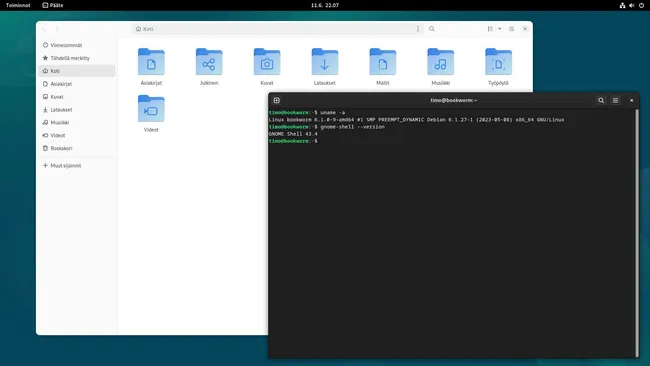Open the Asiakirjat folder icon
Image resolution: width=650 pixels, height=366 pixels.
pyautogui.click(x=151, y=62)
